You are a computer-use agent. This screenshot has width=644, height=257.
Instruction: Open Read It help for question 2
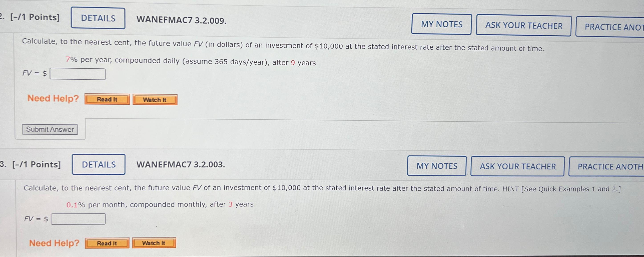(x=107, y=99)
